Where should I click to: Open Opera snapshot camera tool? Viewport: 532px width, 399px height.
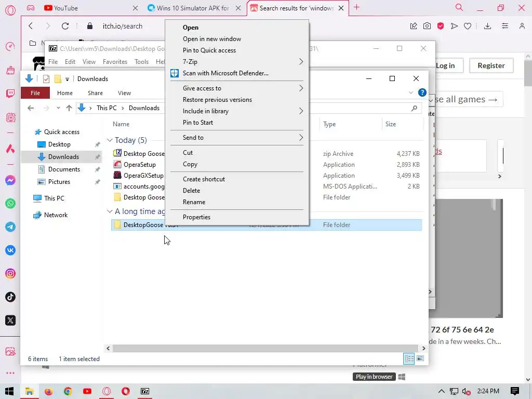427,26
